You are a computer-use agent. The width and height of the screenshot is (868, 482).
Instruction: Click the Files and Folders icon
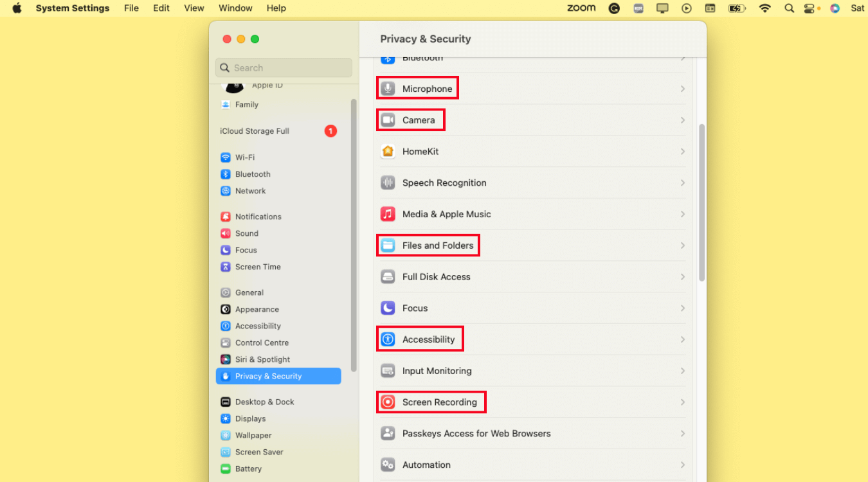[388, 245]
